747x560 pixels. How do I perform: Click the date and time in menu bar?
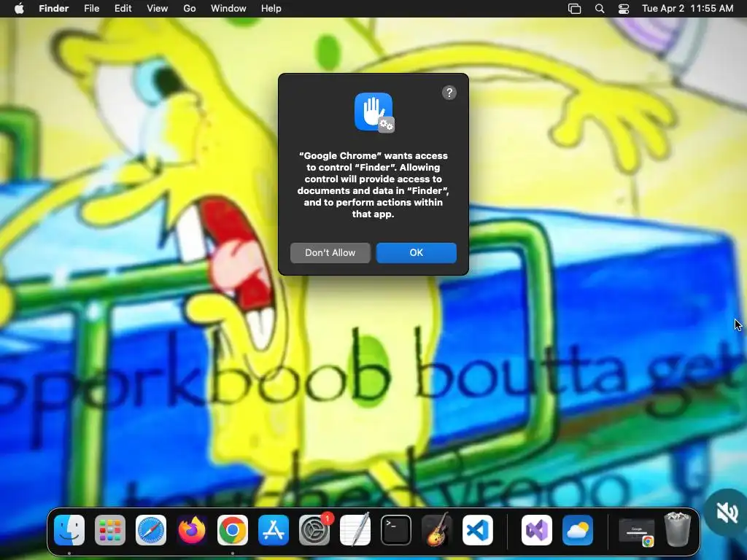pyautogui.click(x=687, y=9)
